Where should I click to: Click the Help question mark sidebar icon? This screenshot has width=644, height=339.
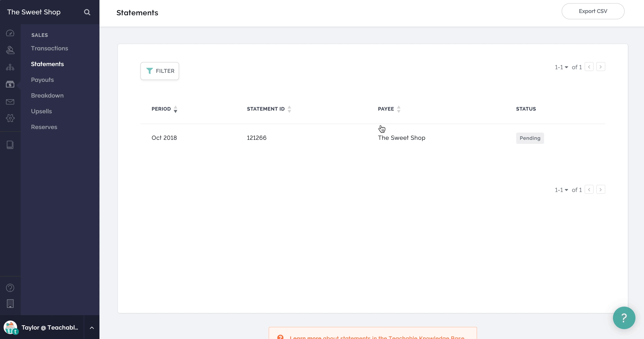point(10,288)
